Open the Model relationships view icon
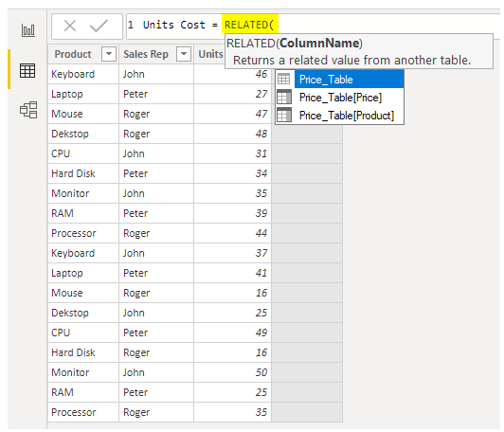Screen dimensions: 504x432 28,110
